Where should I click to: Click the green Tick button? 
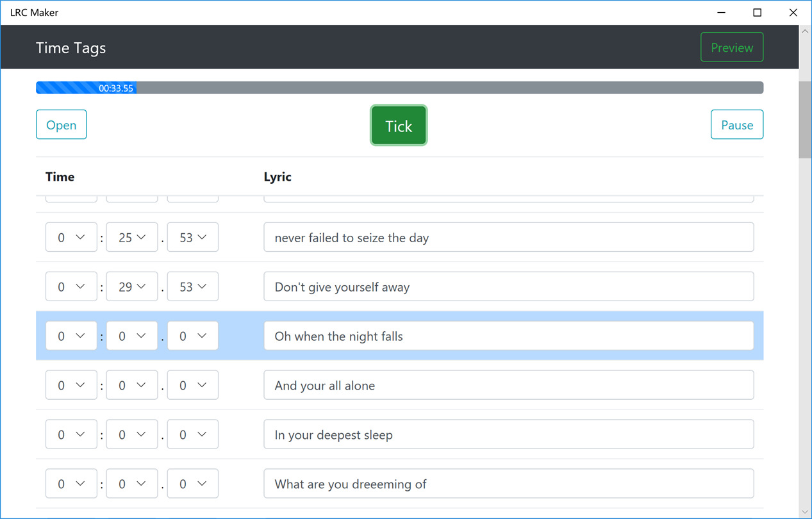(x=399, y=126)
